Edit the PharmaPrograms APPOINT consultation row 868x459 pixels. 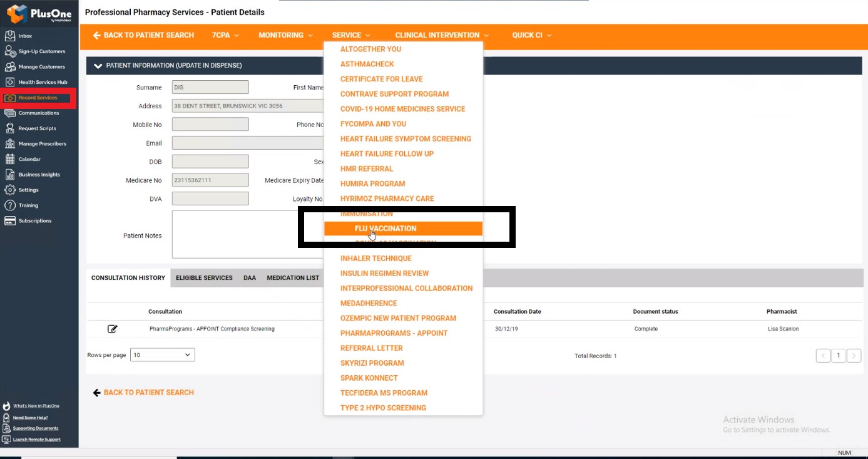(x=113, y=329)
